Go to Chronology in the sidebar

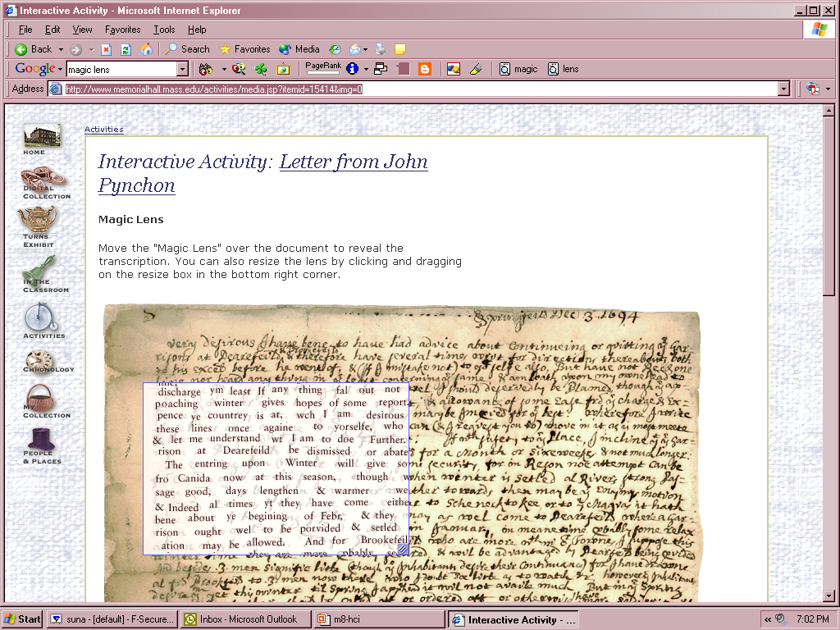pos(40,362)
